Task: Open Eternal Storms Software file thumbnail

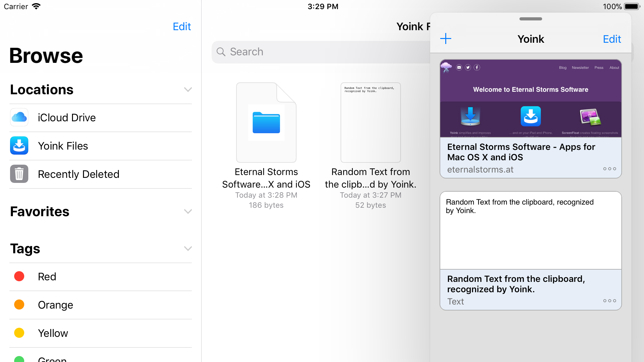Action: click(266, 122)
